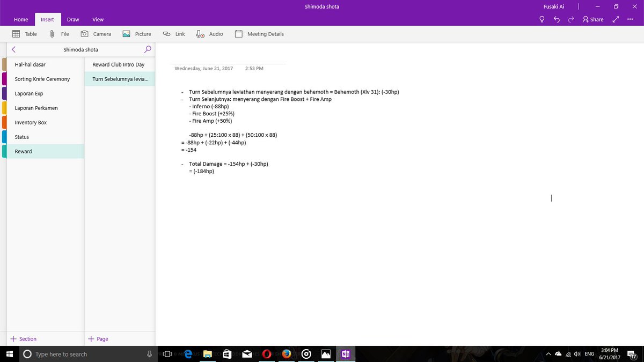
Task: Insert a Picture into the note
Action: (137, 34)
